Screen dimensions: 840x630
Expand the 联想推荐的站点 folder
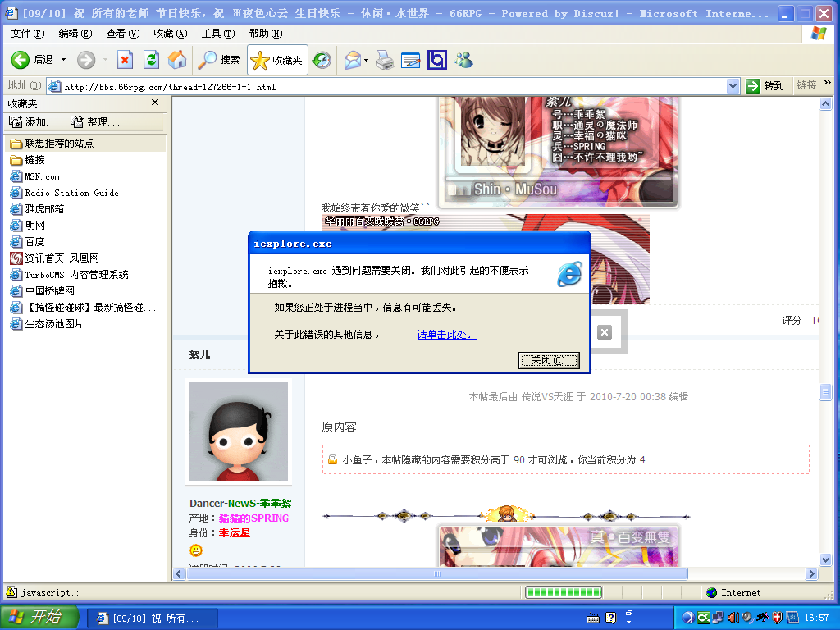point(52,143)
